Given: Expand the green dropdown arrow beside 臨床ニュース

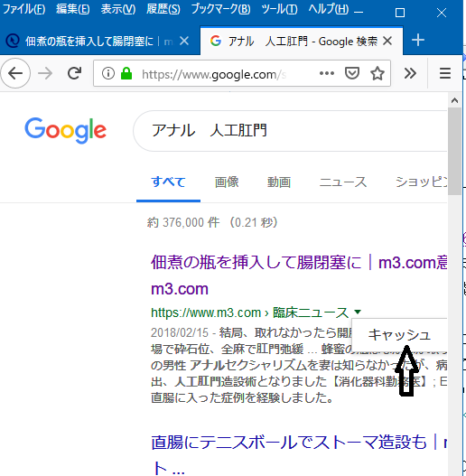Looking at the screenshot, I should pos(358,312).
